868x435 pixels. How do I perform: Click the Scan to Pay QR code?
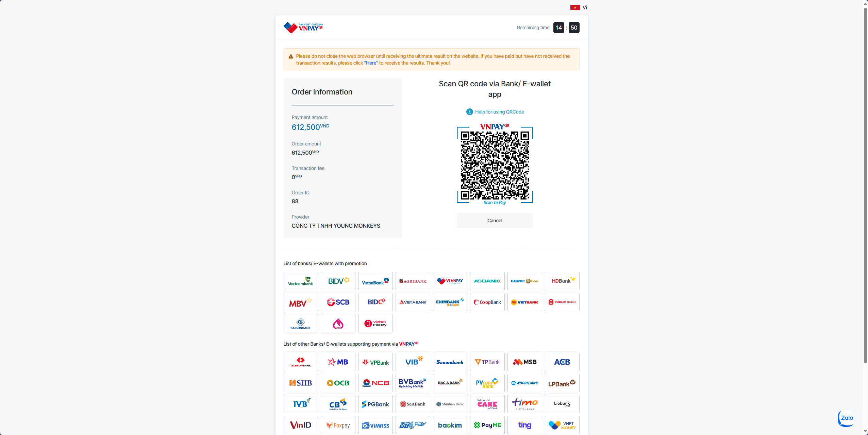[x=495, y=165]
